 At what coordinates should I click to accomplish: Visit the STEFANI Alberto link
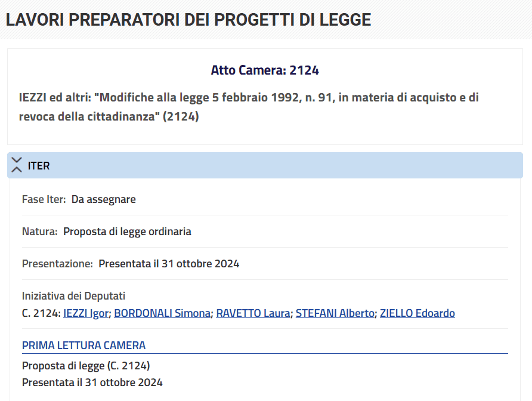coord(335,313)
